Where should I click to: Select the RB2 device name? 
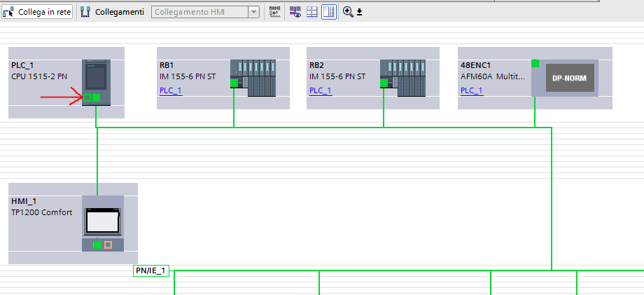pos(316,66)
